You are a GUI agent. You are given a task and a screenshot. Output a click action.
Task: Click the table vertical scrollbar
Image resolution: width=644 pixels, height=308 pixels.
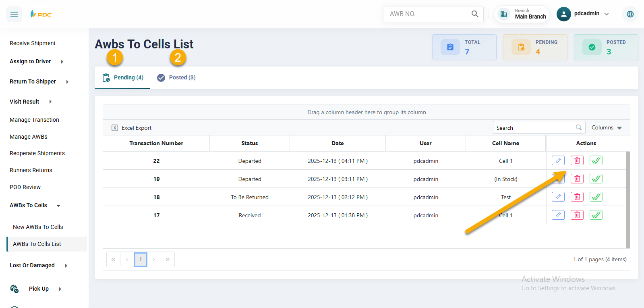click(x=628, y=200)
